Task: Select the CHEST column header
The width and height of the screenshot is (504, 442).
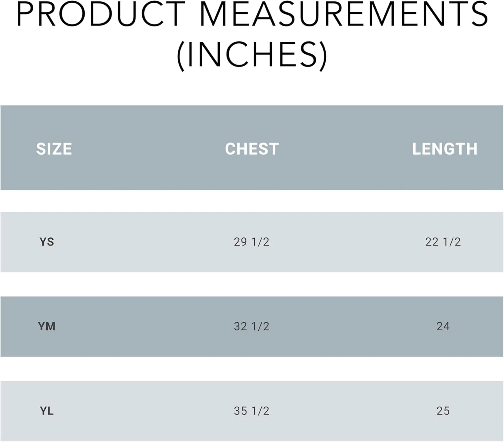Action: (x=252, y=149)
